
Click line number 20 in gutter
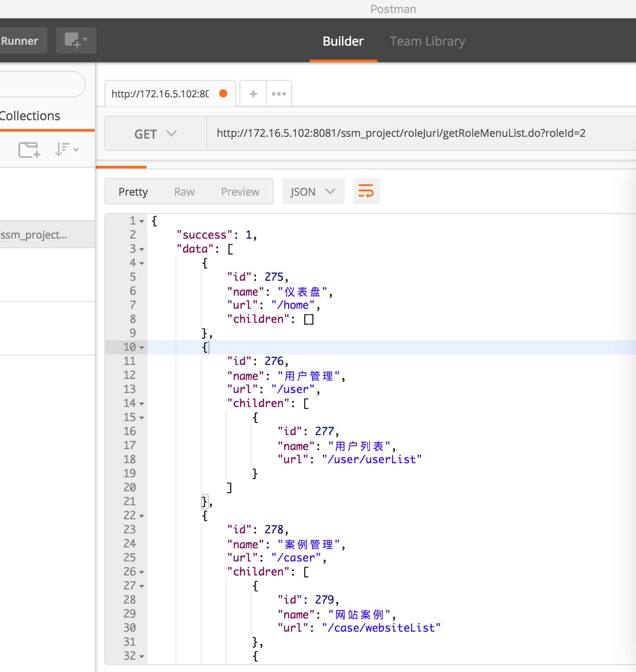[129, 487]
